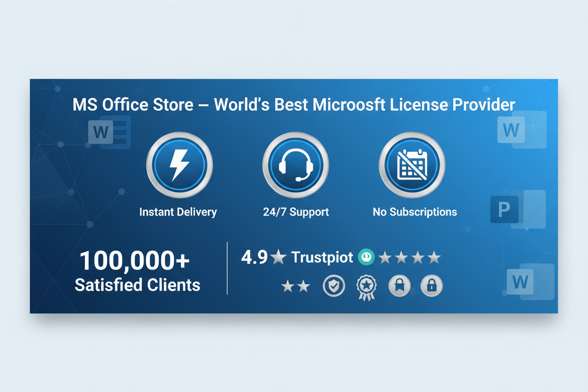Click the lightning bolt Instant Delivery icon
Image resolution: width=588 pixels, height=392 pixels.
180,165
